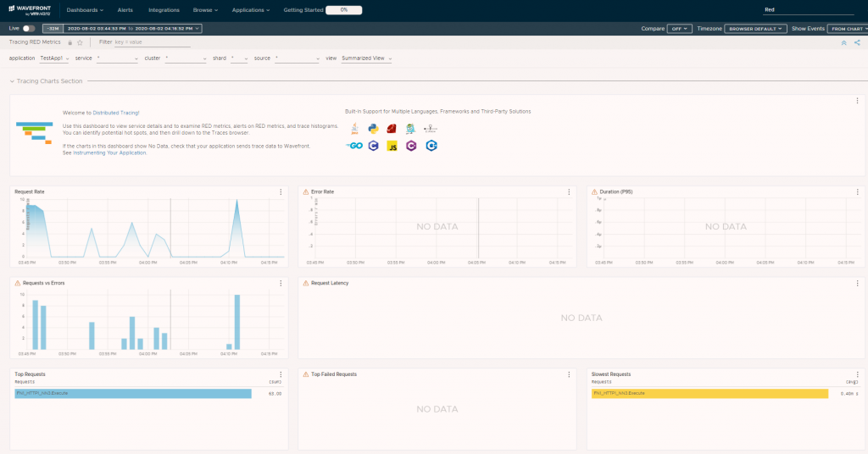Image resolution: width=868 pixels, height=454 pixels.
Task: Toggle the Live switch on
Action: pos(29,28)
